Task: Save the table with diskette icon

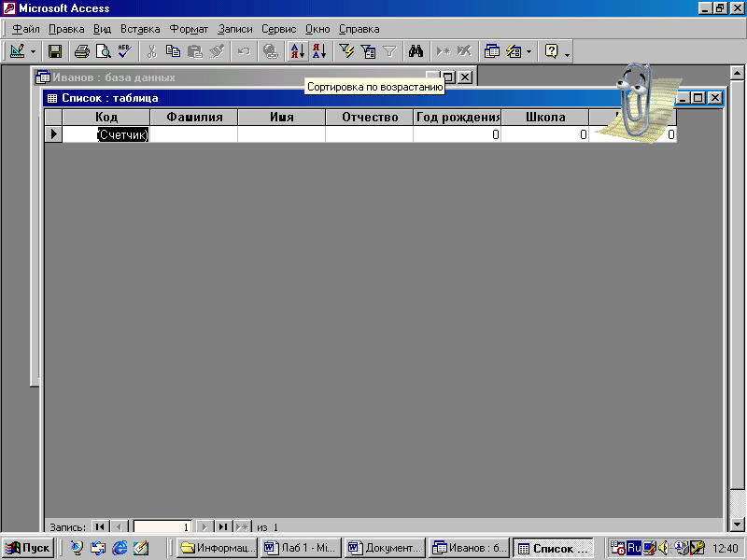Action: pyautogui.click(x=55, y=51)
